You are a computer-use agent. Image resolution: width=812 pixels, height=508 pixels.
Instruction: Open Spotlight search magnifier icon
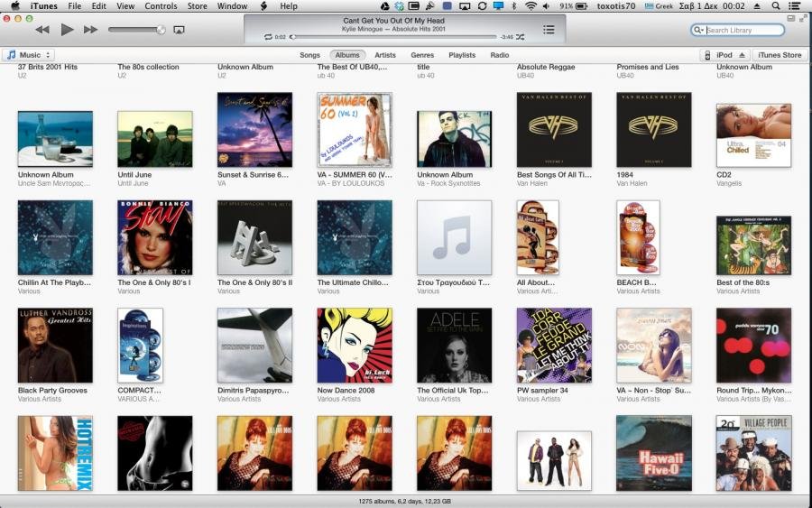(775, 6)
